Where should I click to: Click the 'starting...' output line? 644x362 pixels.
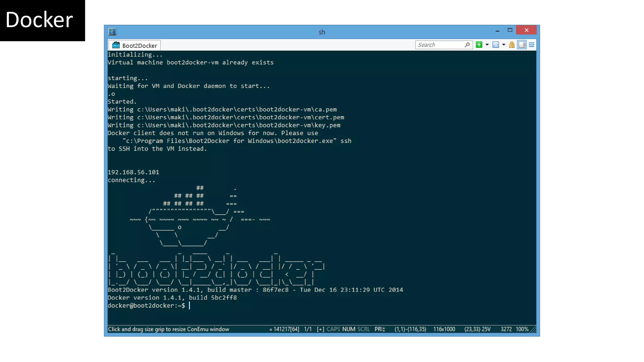click(128, 78)
